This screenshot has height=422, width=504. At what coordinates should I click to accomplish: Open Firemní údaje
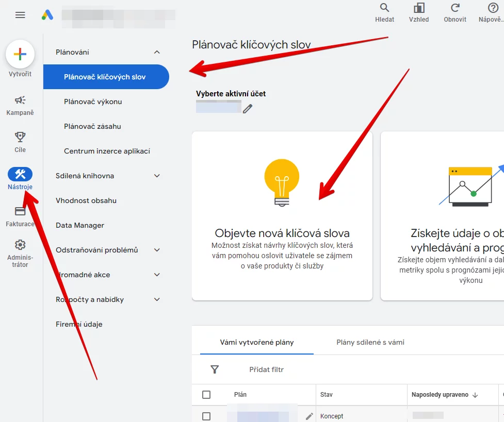[79, 324]
